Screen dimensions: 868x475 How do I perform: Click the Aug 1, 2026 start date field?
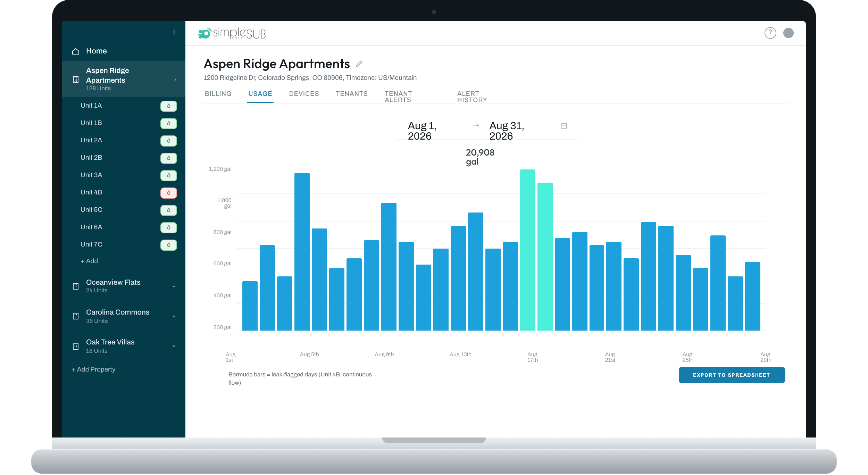click(422, 131)
